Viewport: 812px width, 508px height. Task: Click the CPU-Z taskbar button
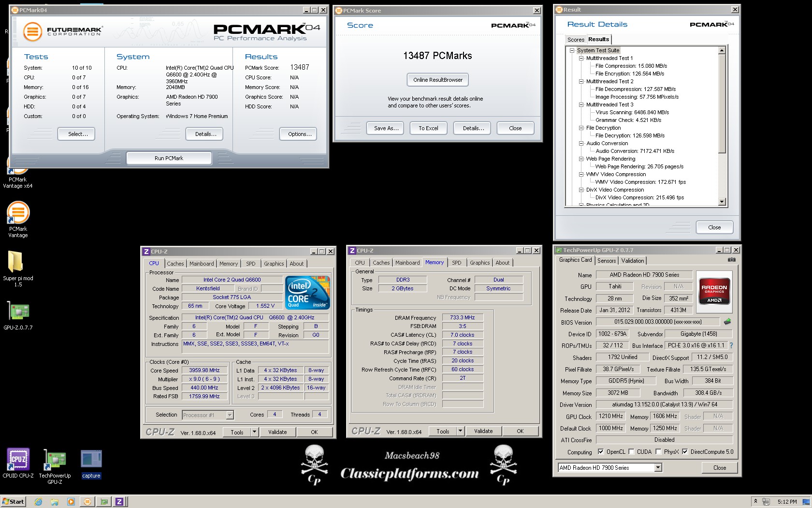pos(119,502)
